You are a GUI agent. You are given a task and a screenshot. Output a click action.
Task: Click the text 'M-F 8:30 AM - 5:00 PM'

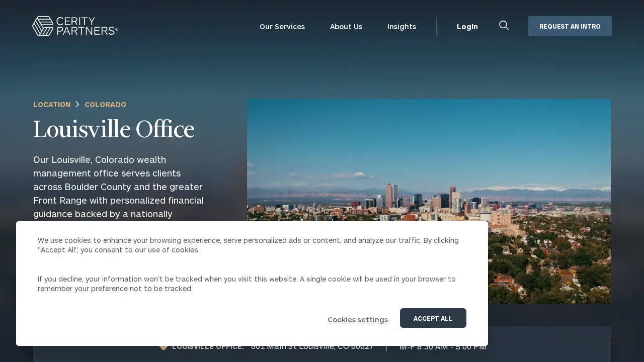tap(443, 348)
